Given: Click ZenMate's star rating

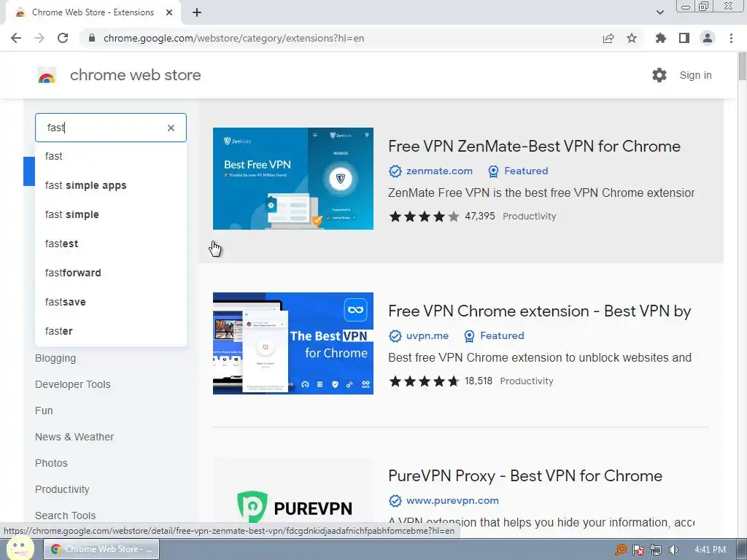Looking at the screenshot, I should coord(424,217).
